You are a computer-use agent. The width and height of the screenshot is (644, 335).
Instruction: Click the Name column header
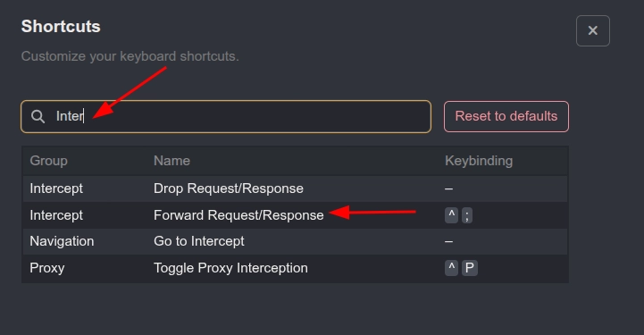click(x=171, y=161)
